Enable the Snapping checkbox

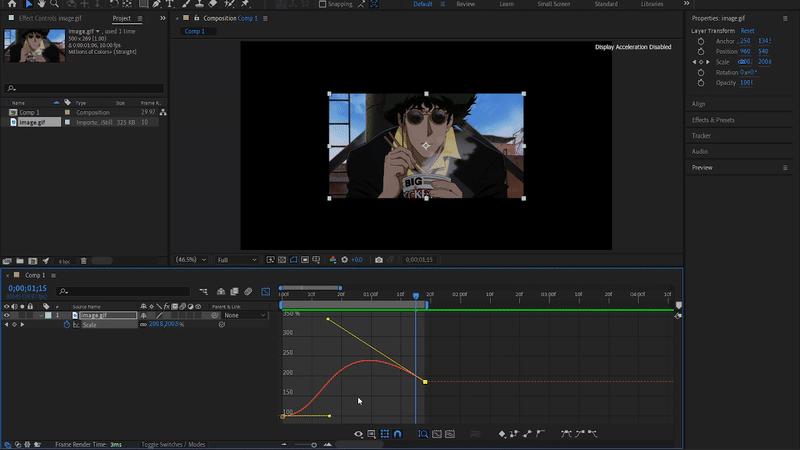(322, 4)
